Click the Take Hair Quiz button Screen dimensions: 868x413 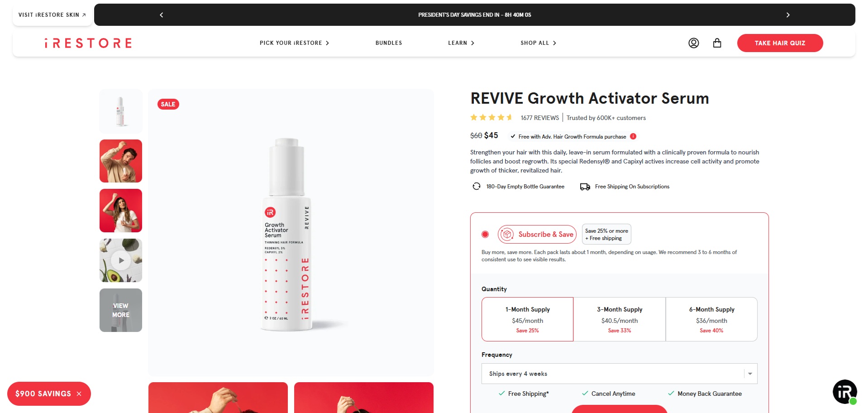(780, 43)
